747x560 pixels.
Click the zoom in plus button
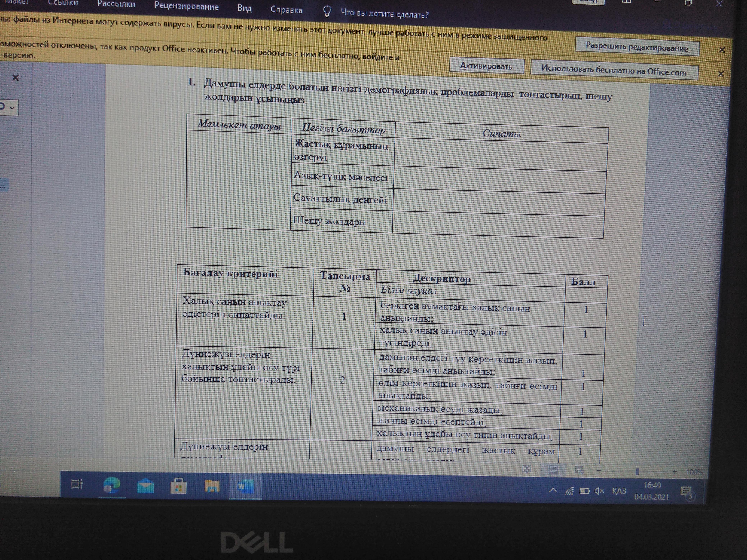675,472
